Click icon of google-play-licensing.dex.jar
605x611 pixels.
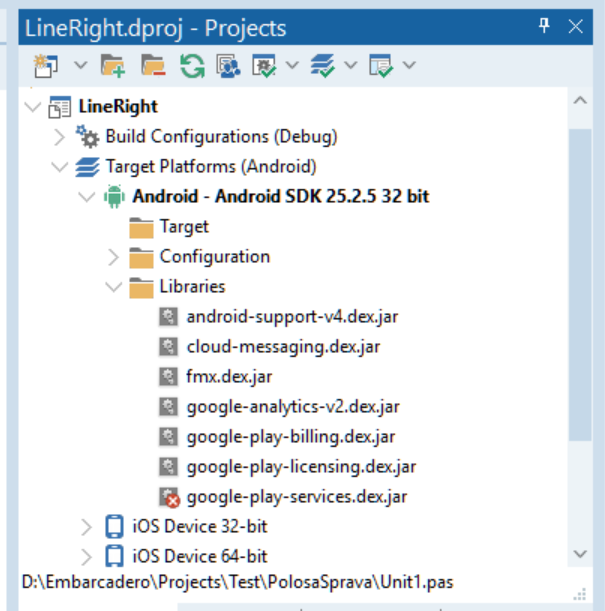point(168,467)
